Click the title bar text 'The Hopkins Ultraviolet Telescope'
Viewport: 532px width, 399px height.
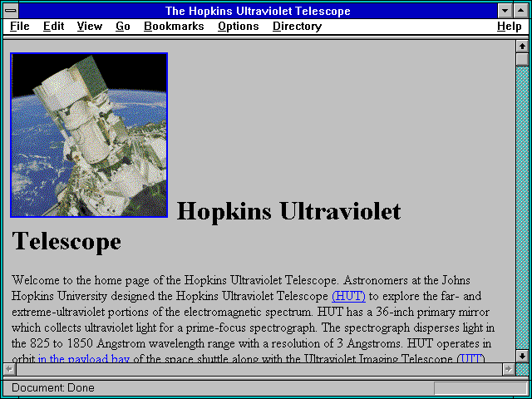click(258, 11)
